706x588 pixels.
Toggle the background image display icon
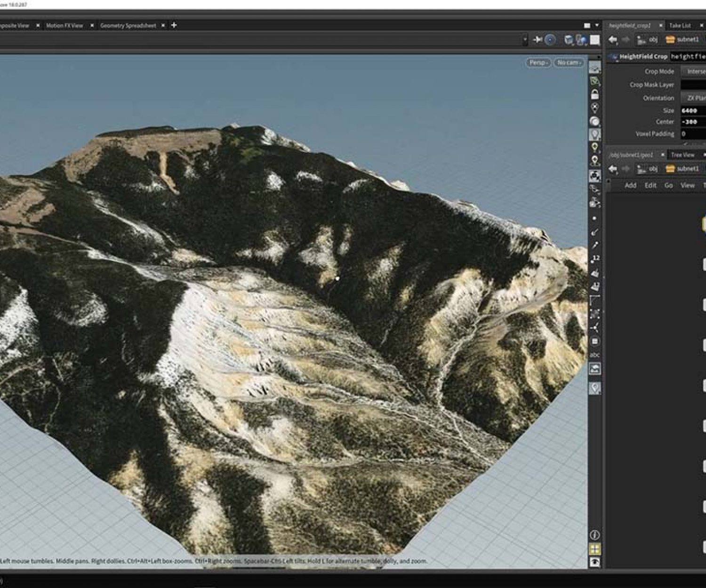tap(595, 369)
